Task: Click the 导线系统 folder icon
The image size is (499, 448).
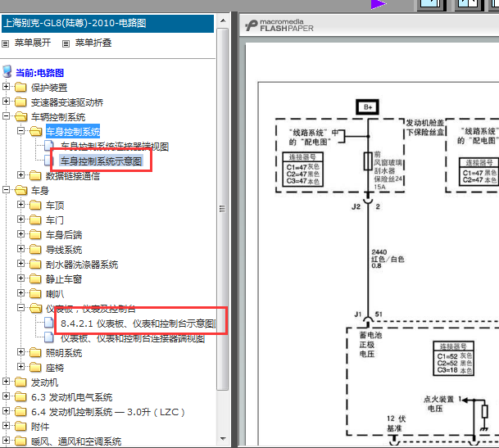Action: (x=35, y=249)
